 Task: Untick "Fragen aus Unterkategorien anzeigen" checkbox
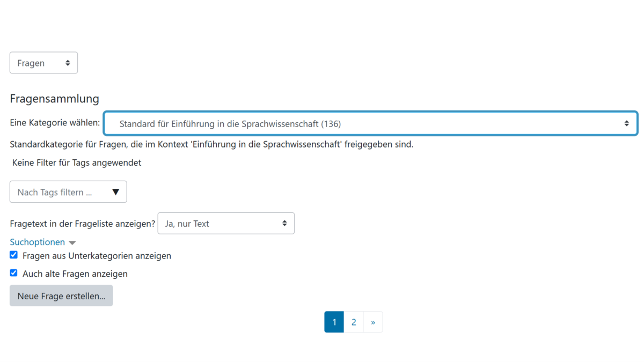point(14,255)
